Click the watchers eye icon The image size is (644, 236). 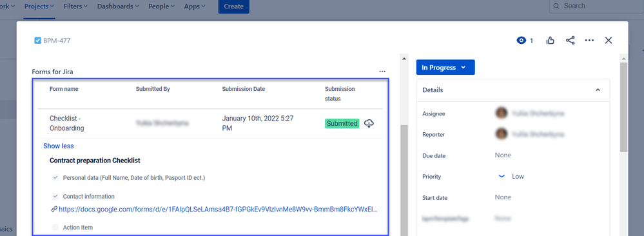[522, 40]
